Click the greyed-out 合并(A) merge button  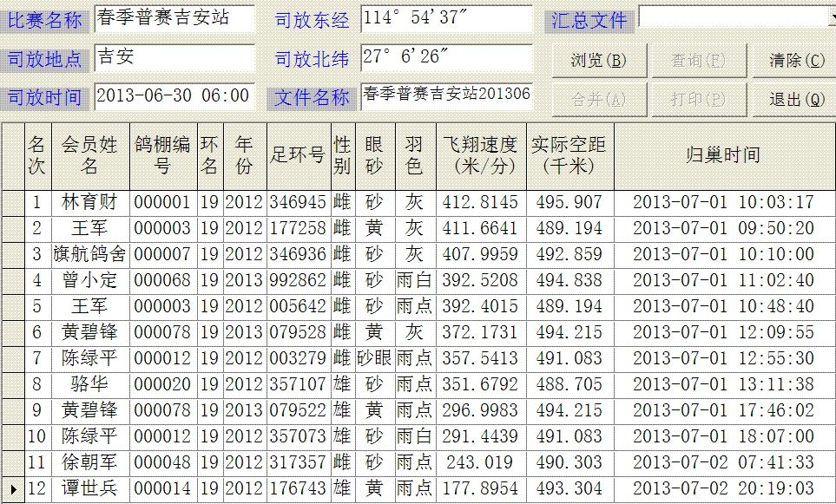[598, 100]
